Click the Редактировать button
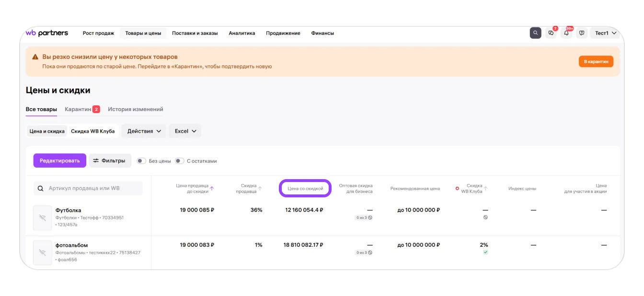644x296 pixels. click(60, 160)
